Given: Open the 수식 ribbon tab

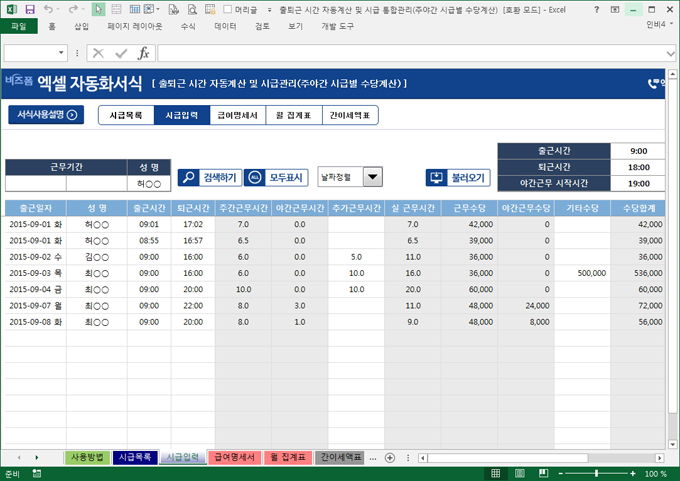Looking at the screenshot, I should pos(188,26).
